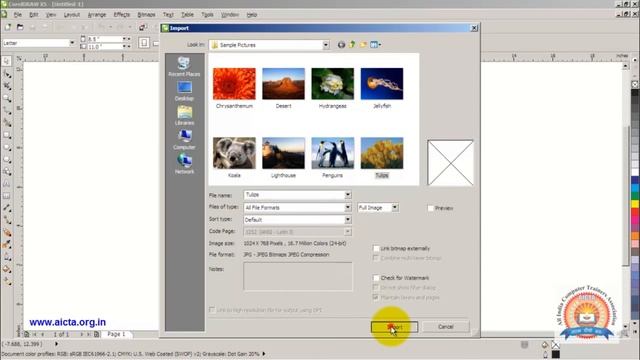Screen dimensions: 640x360
Task: Go to Desktop in Import sidebar
Action: point(184,91)
